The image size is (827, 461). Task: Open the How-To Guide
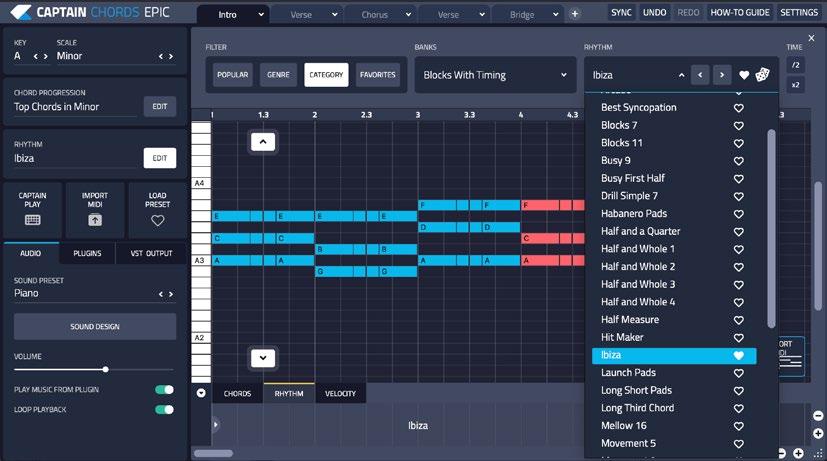coord(739,12)
